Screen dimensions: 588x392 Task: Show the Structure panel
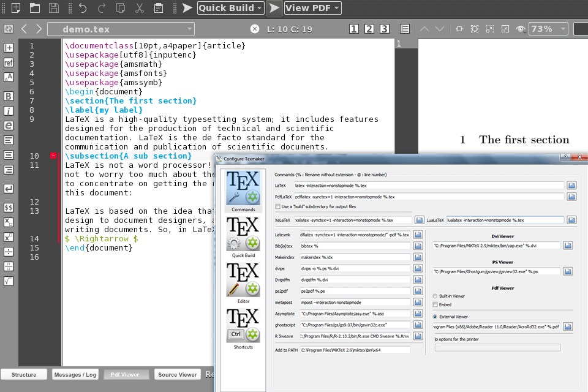click(x=24, y=374)
